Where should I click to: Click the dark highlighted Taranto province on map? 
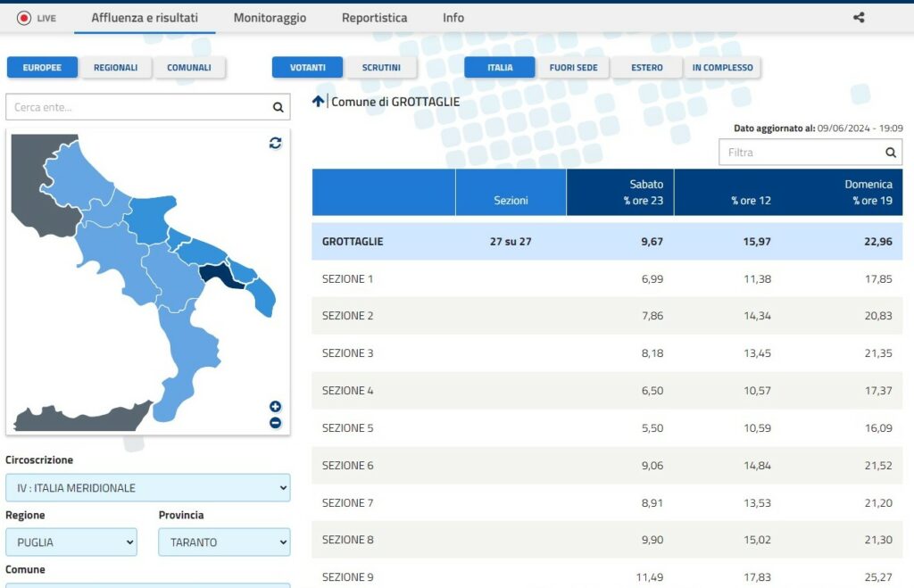(218, 275)
